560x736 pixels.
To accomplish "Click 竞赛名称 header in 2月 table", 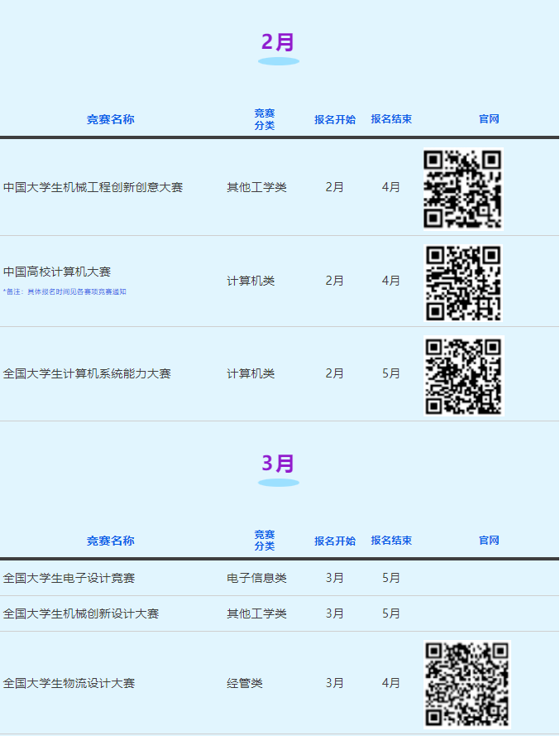I will coord(110,119).
